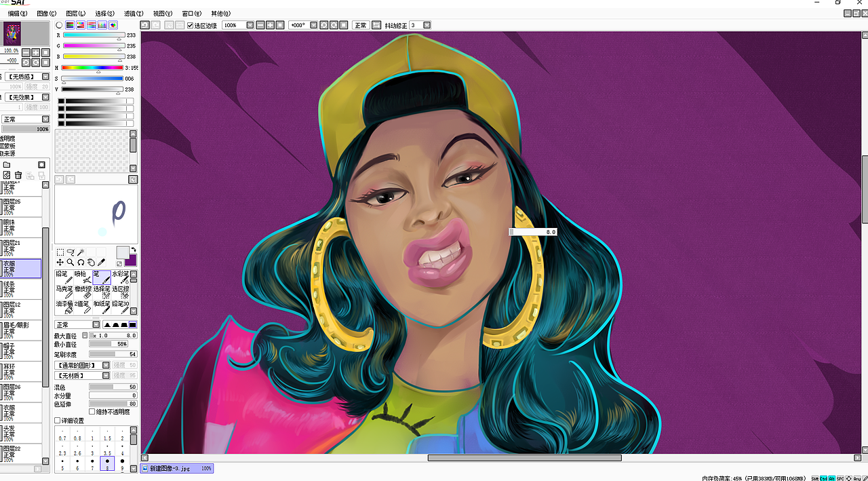This screenshot has width=868, height=481.
Task: Select the 铅笔 pencil tool
Action: (64, 277)
